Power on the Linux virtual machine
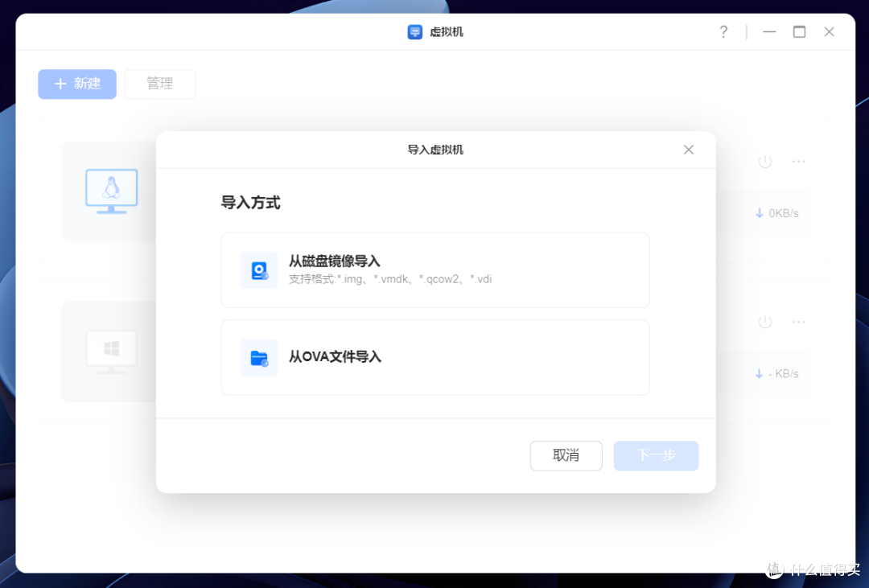Image resolution: width=869 pixels, height=588 pixels. tap(765, 161)
